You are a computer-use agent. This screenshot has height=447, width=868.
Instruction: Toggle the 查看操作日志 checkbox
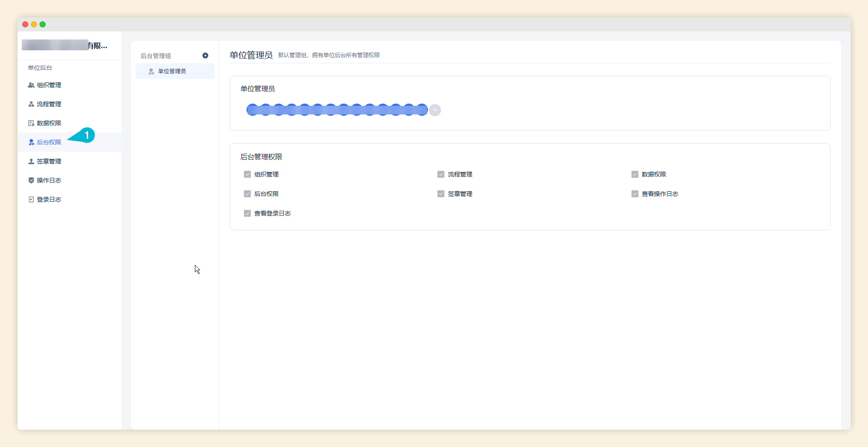[x=635, y=194]
